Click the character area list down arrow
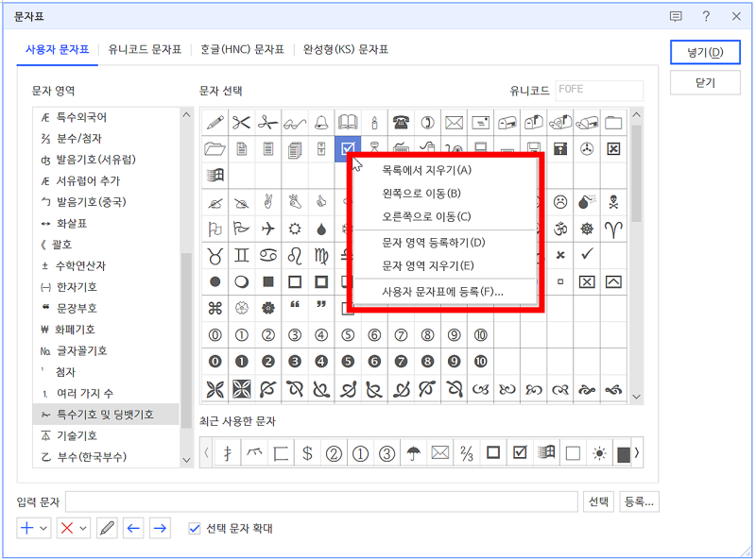Screen dimensions: 756x560 186,460
